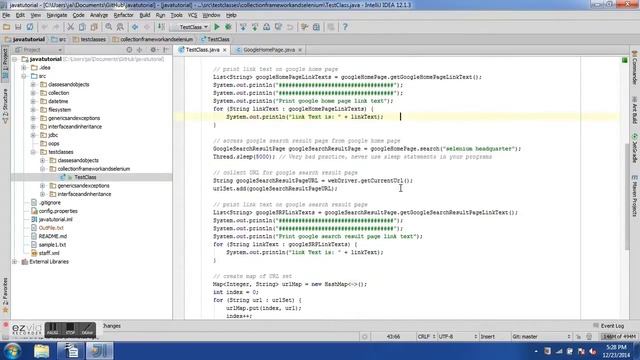This screenshot has width=640, height=360.
Task: Click Scroll from Source icon in Project panel
Action: 129,50
